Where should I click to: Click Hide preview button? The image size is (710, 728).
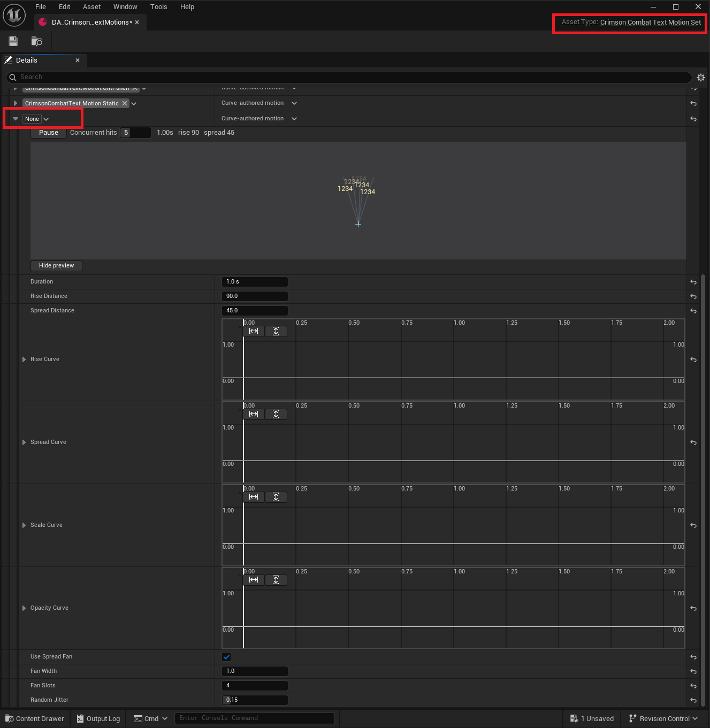56,266
